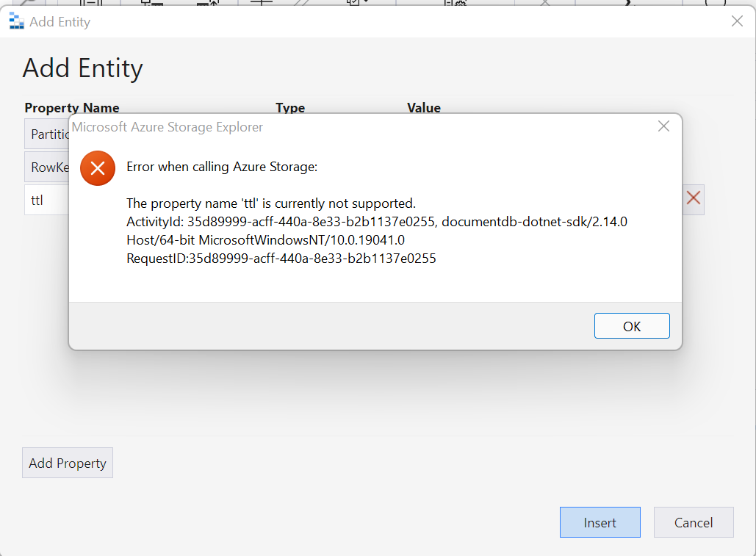Select the ttl property name field
Image resolution: width=756 pixels, height=556 pixels.
[43, 199]
